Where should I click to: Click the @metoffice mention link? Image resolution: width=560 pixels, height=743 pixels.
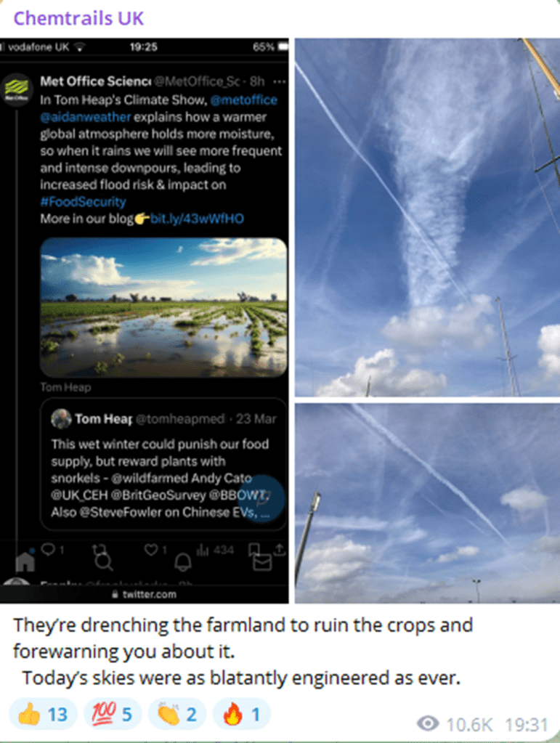(x=243, y=100)
